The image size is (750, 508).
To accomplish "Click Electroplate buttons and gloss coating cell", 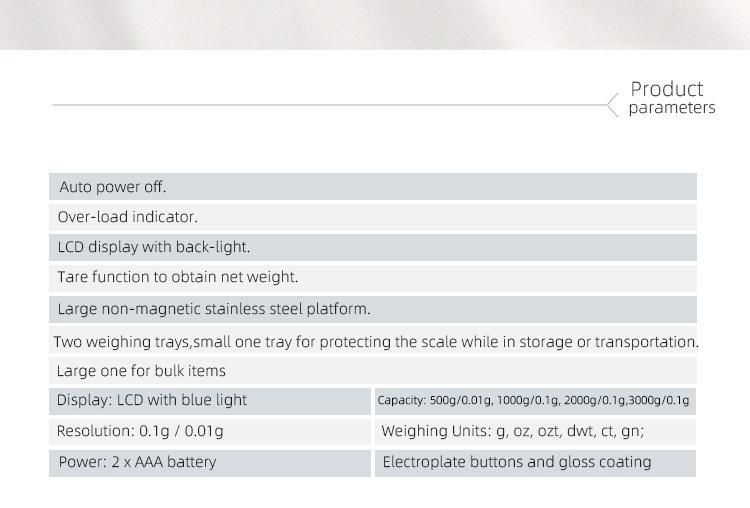I will click(x=535, y=463).
